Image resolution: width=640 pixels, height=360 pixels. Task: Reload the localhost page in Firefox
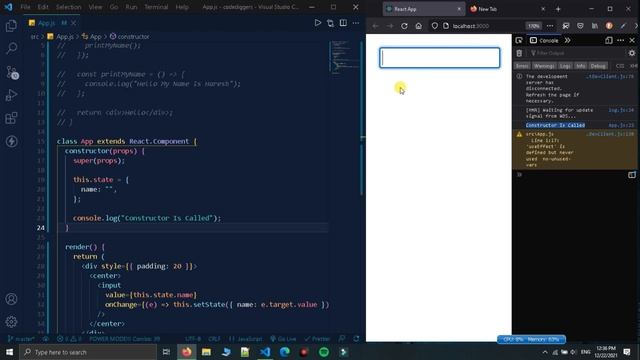(x=404, y=26)
